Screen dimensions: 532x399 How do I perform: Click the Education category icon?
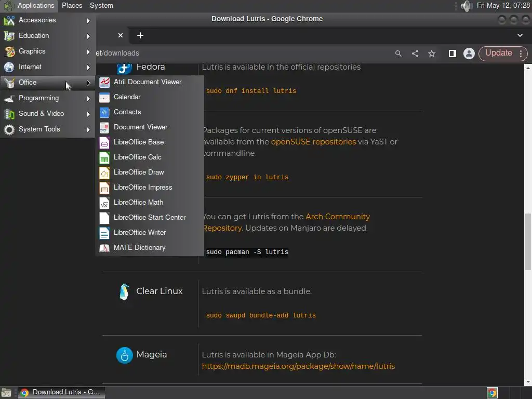[x=9, y=36]
